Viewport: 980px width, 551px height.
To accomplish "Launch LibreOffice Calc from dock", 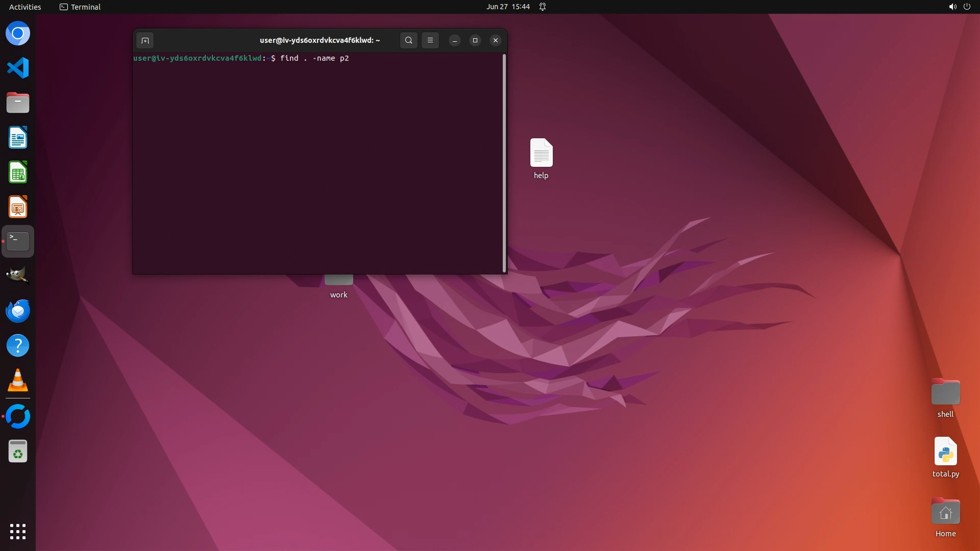I will (18, 172).
